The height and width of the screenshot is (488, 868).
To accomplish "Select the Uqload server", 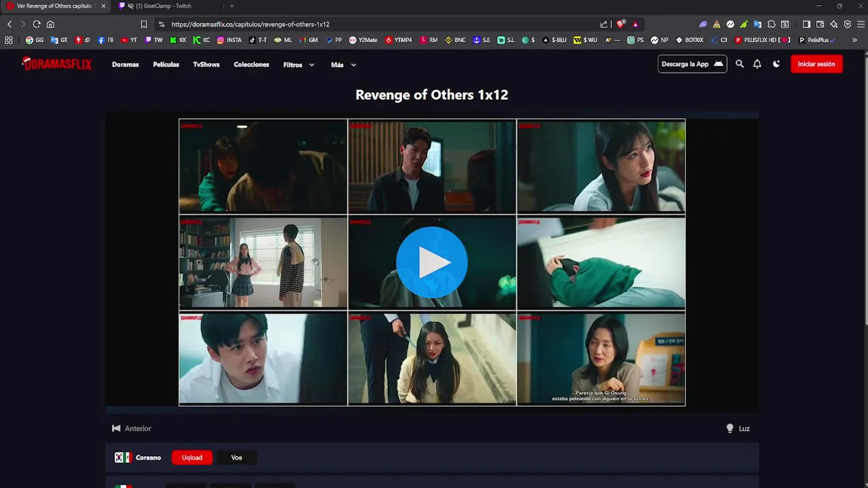I will (x=192, y=457).
